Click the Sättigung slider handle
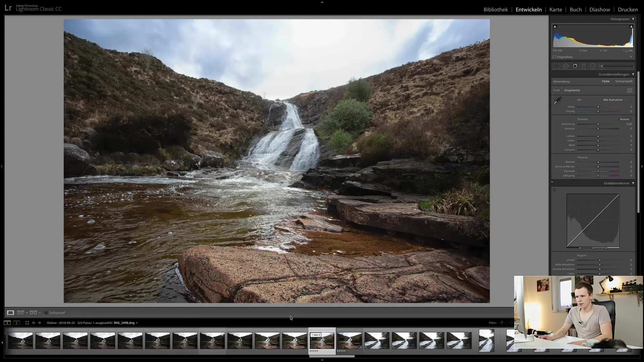This screenshot has width=644, height=362. coord(598,176)
